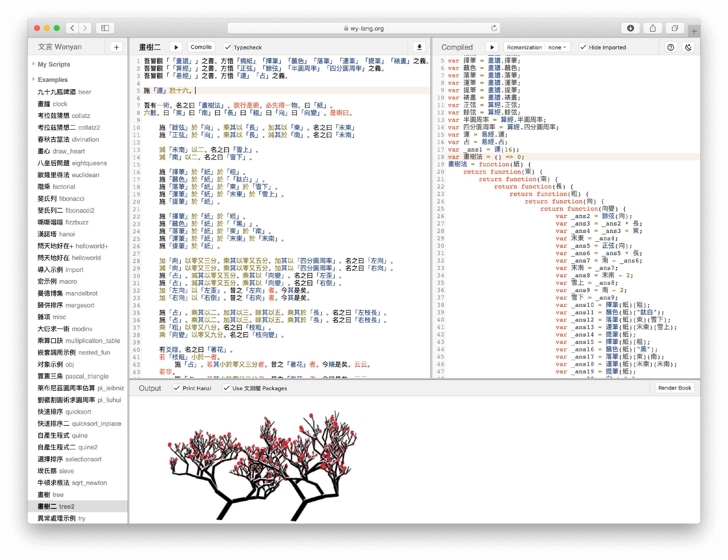Open a new Safari tab
The image size is (728, 560).
694,31
